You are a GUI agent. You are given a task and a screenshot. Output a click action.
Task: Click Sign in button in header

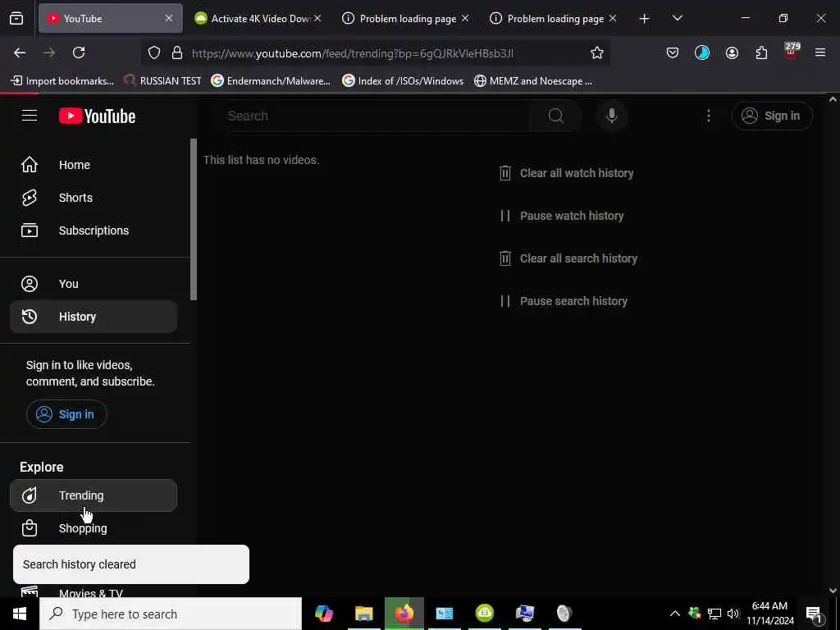(x=772, y=116)
